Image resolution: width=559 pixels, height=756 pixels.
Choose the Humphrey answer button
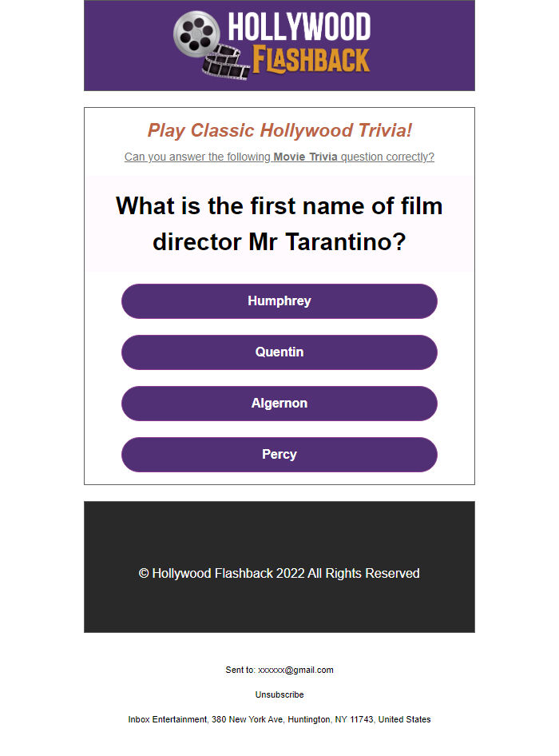tap(279, 301)
